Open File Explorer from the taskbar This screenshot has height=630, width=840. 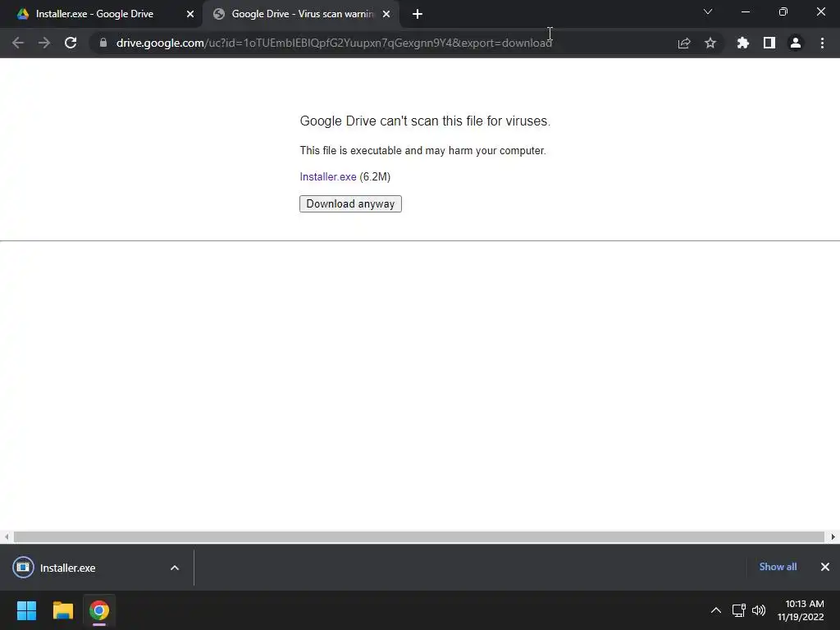click(62, 610)
